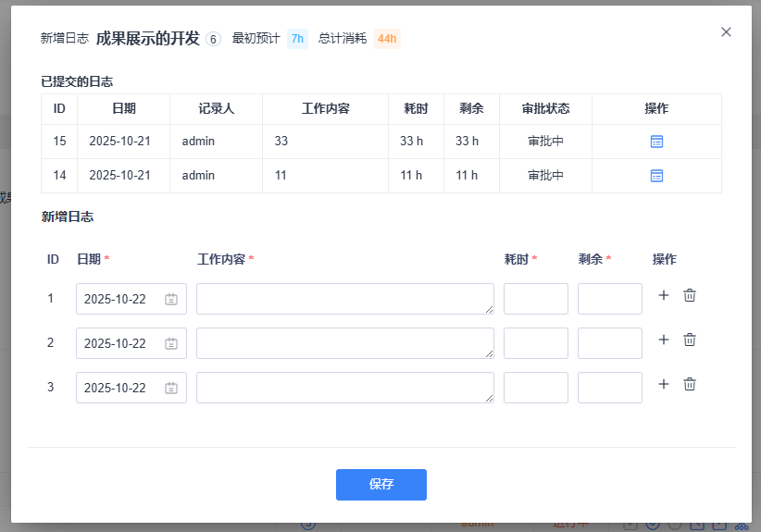The image size is (761, 532).
Task: Click the 审批状态 column header
Action: tap(545, 108)
